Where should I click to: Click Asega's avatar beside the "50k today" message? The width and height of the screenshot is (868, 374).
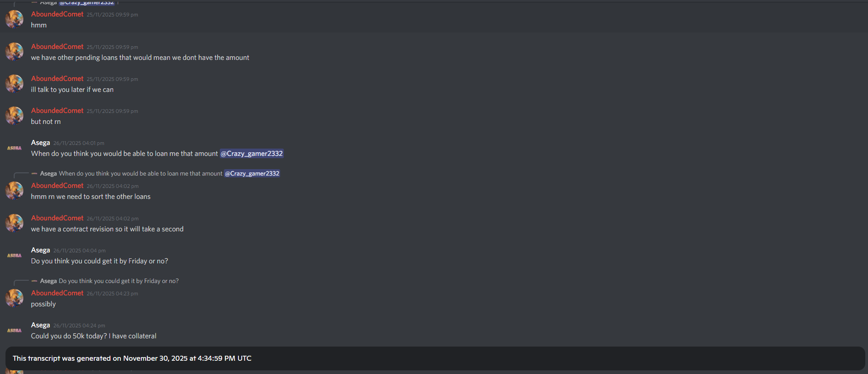(x=14, y=330)
